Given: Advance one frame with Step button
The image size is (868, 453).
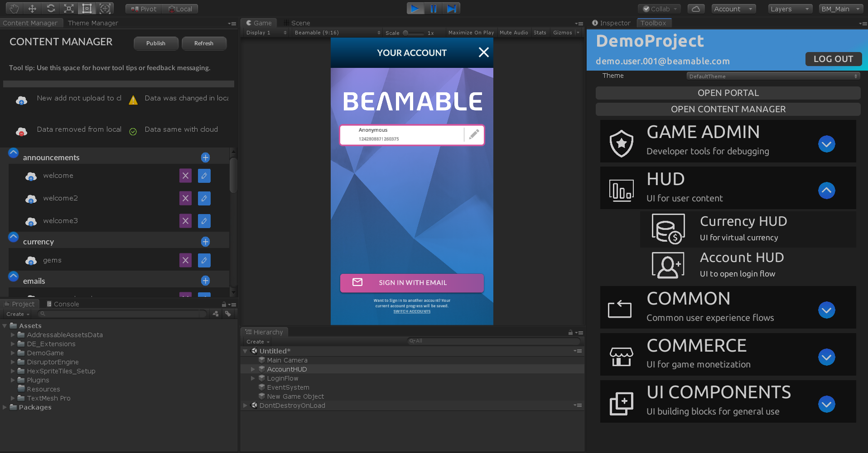Looking at the screenshot, I should 452,9.
